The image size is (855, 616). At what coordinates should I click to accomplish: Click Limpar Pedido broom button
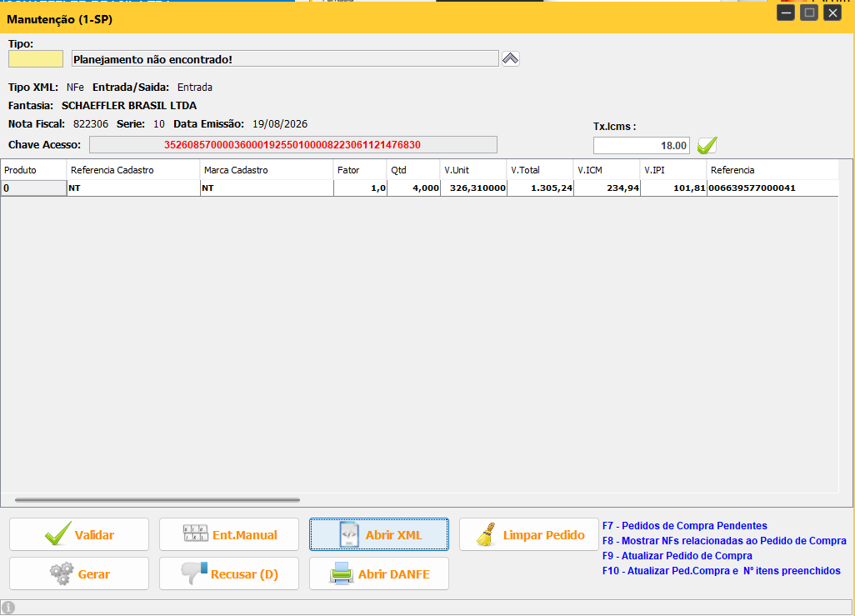click(529, 534)
